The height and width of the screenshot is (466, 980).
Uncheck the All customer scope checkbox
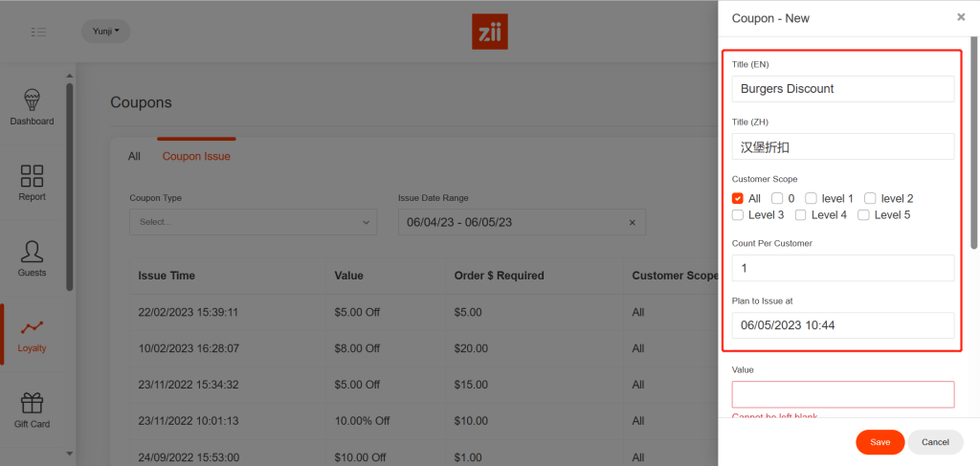(738, 198)
